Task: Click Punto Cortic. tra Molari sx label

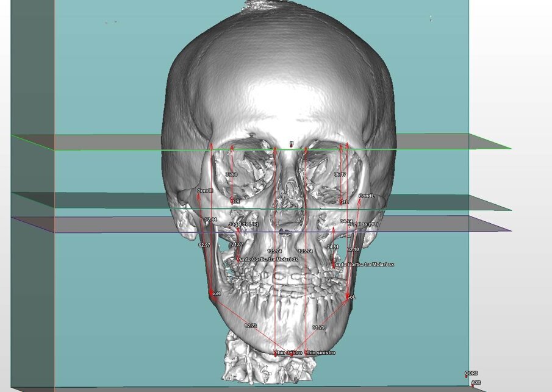Action: [x=364, y=265]
